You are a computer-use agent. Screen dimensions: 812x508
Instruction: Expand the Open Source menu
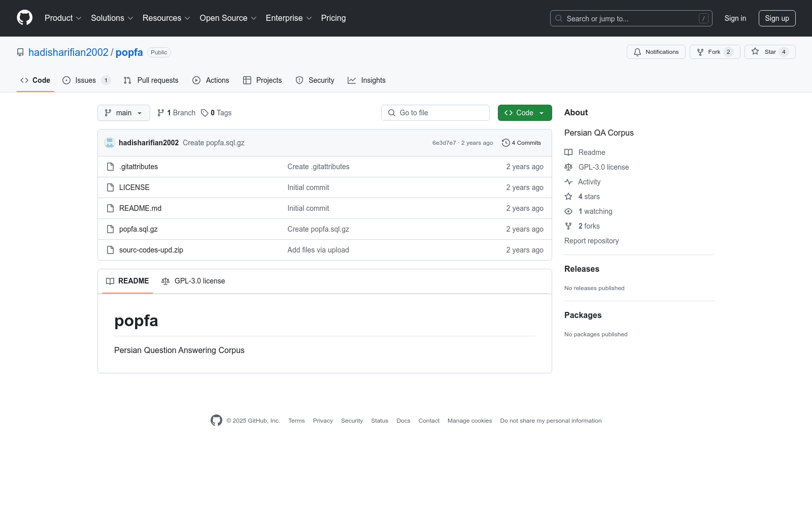point(228,18)
